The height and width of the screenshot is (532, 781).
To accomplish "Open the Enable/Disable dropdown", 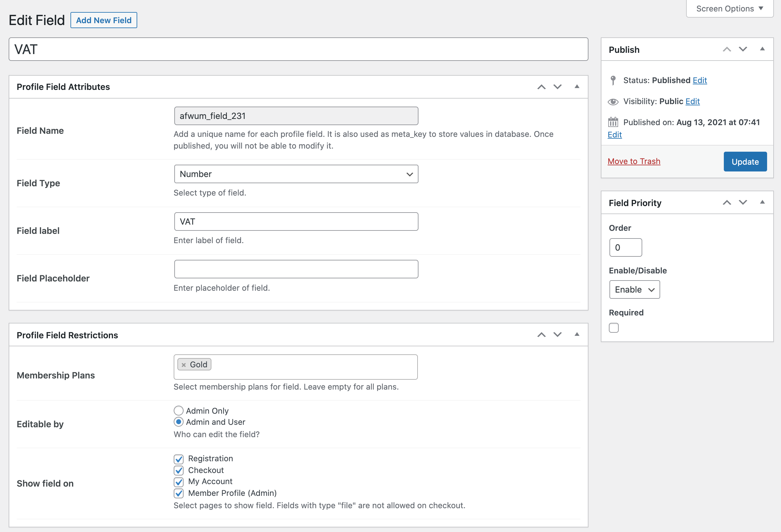I will point(635,289).
